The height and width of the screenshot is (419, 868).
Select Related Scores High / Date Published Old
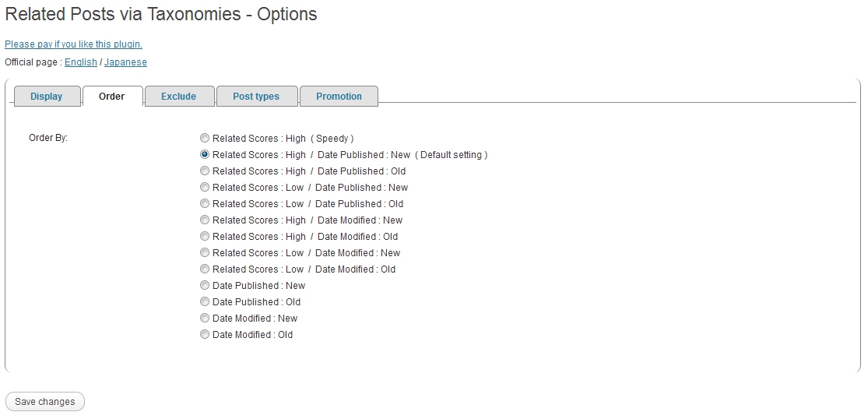[x=205, y=171]
